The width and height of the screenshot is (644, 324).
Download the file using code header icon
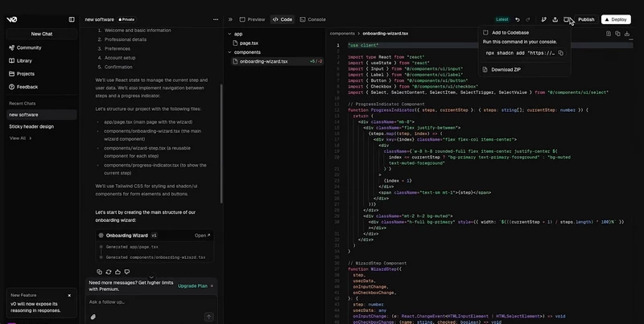tap(627, 34)
